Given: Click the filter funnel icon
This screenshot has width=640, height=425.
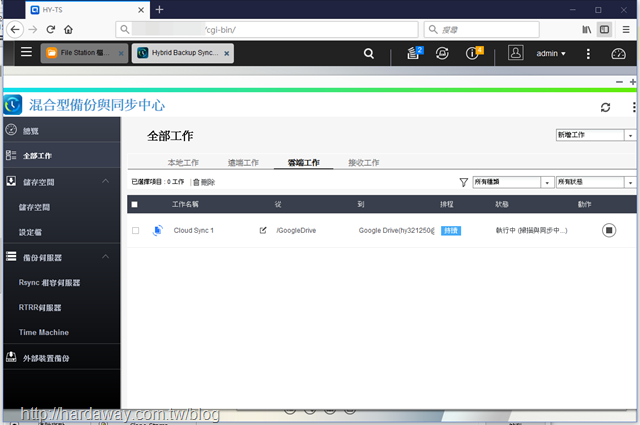Looking at the screenshot, I should coord(464,182).
